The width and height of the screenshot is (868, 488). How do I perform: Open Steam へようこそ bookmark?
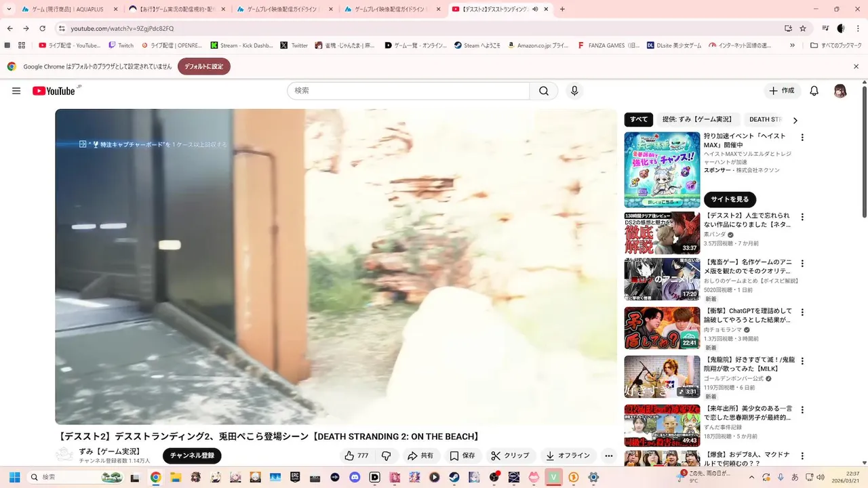click(x=477, y=45)
